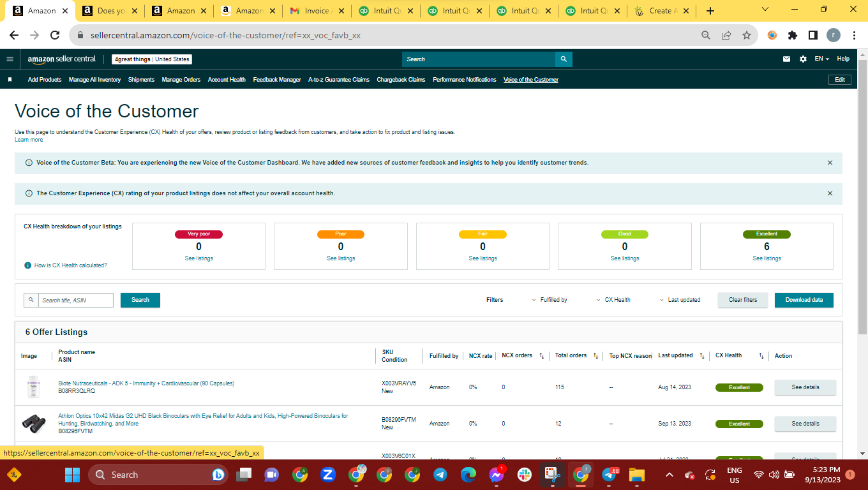Click the bookmark flag icon beside Add Products

[x=10, y=80]
